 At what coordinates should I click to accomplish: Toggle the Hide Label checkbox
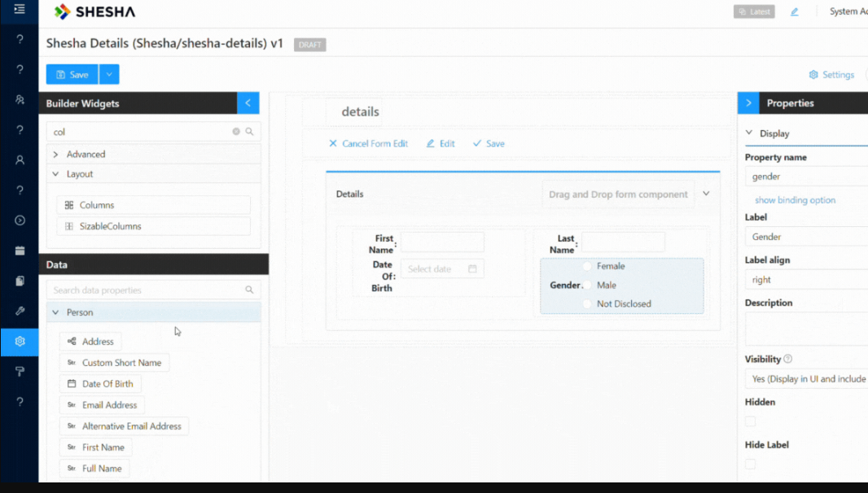tap(750, 465)
